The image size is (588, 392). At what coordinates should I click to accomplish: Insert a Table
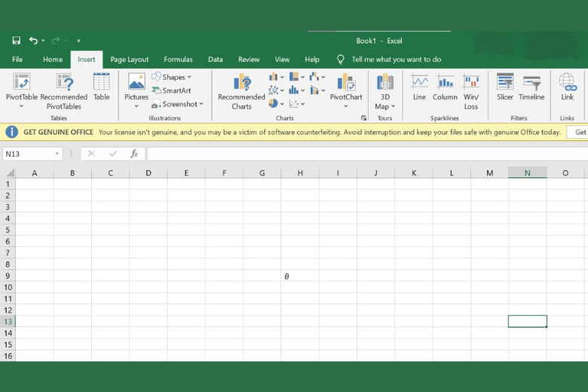point(101,87)
